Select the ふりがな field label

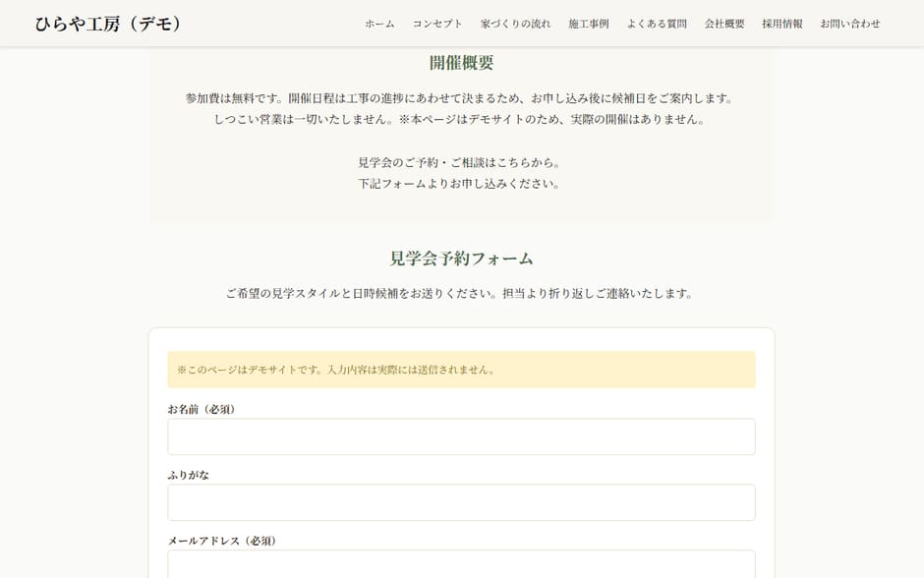188,475
